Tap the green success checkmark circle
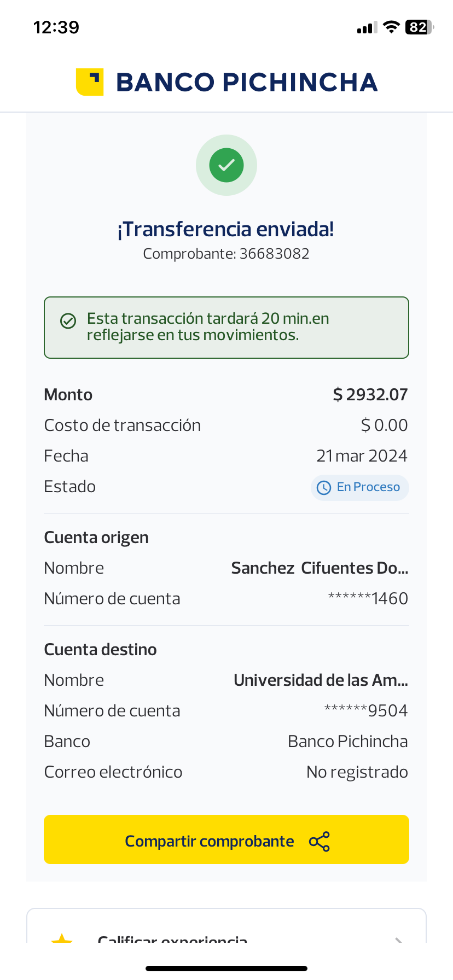This screenshot has width=453, height=980. coord(226,165)
